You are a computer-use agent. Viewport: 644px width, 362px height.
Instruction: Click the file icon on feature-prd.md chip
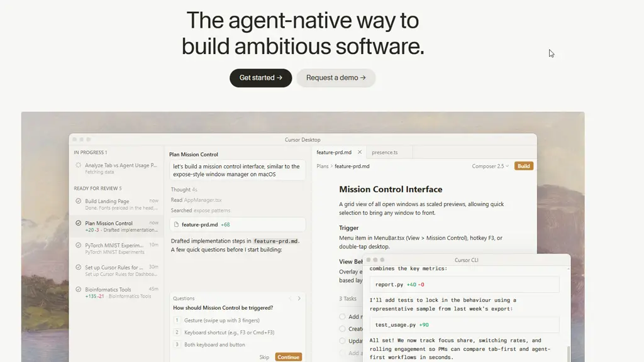coord(176,224)
